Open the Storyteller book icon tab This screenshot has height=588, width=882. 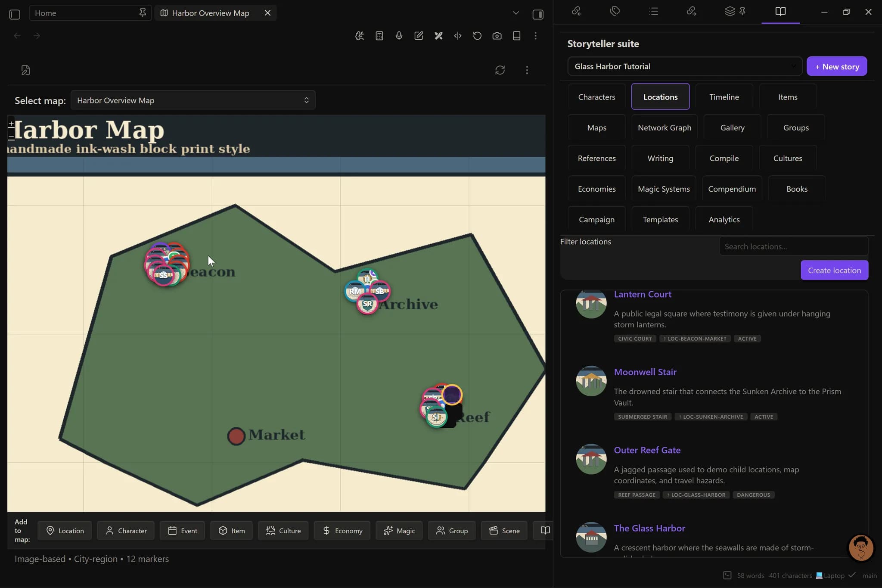coord(780,11)
